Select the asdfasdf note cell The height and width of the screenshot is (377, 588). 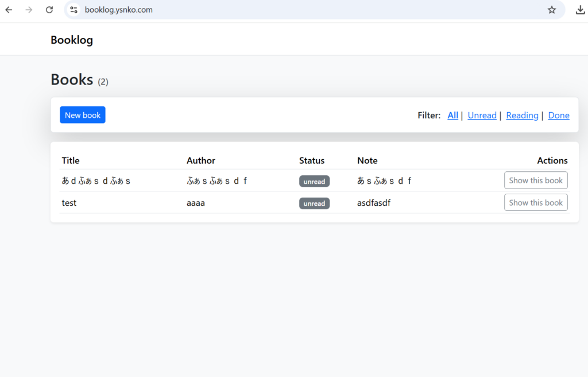pyautogui.click(x=374, y=203)
